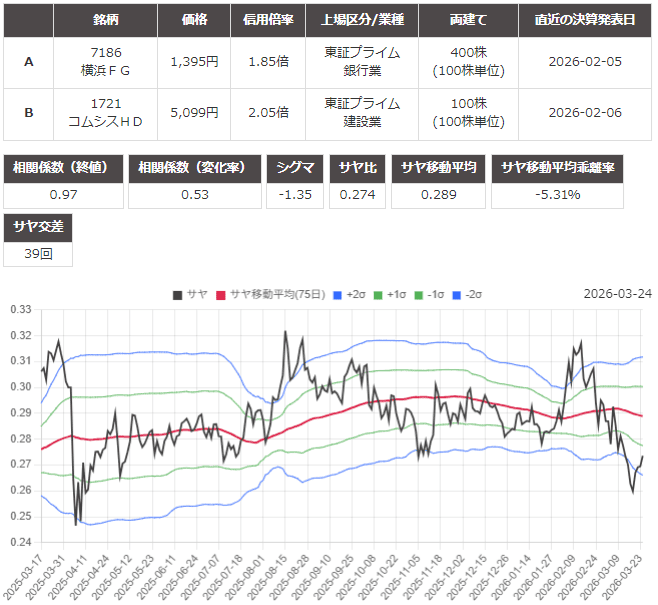Select the 上場区分/業種 column header
The width and height of the screenshot is (658, 605).
[361, 20]
